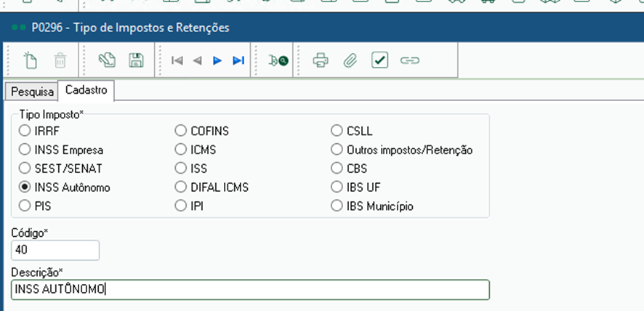Select the IRRF tax type
The width and height of the screenshot is (644, 311).
click(25, 131)
